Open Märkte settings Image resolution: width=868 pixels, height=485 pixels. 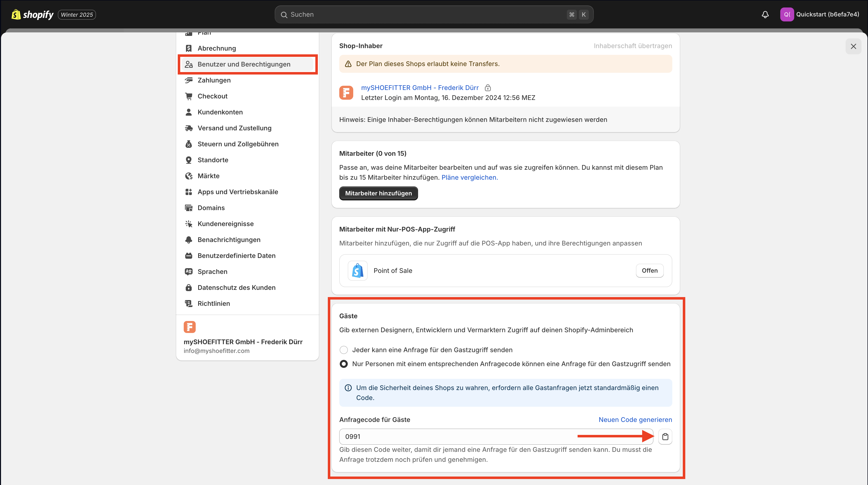click(248, 176)
